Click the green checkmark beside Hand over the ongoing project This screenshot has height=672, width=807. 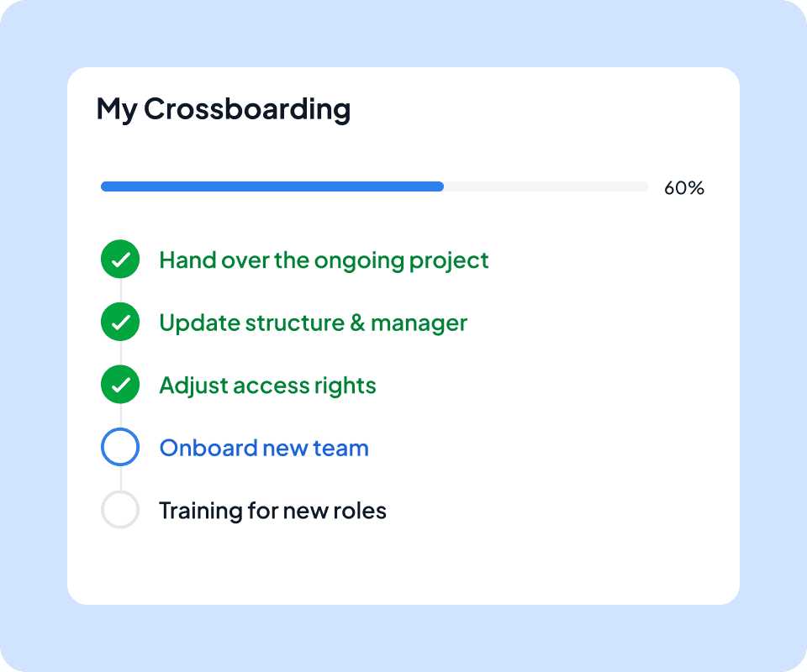120,259
